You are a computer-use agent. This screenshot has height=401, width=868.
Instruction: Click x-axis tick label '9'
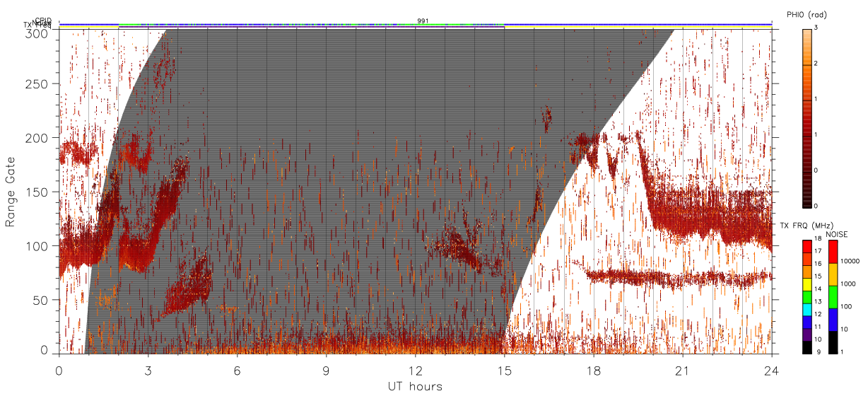pos(326,370)
